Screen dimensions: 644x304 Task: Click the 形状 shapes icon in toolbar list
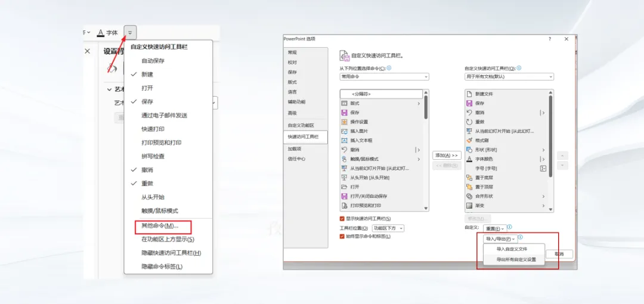[x=469, y=150]
